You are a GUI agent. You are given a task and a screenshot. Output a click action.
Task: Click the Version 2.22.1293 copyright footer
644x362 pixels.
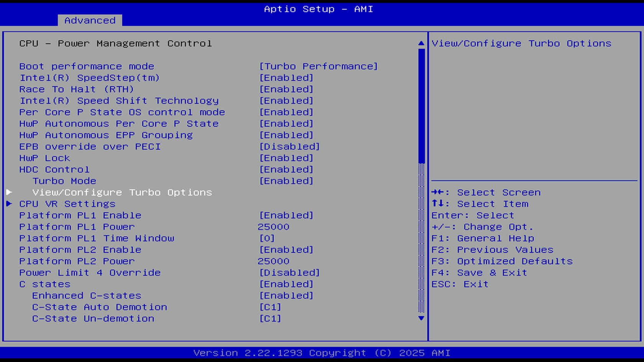(322, 353)
